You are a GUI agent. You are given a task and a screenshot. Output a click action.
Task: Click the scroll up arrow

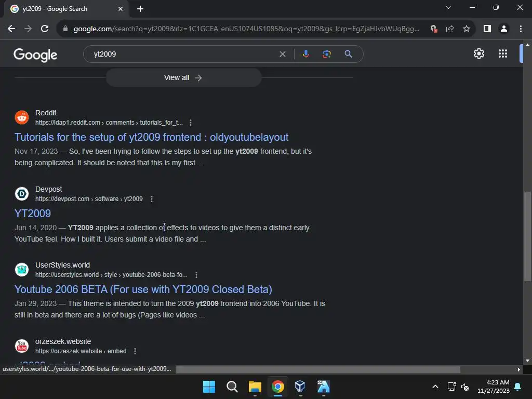[x=527, y=45]
